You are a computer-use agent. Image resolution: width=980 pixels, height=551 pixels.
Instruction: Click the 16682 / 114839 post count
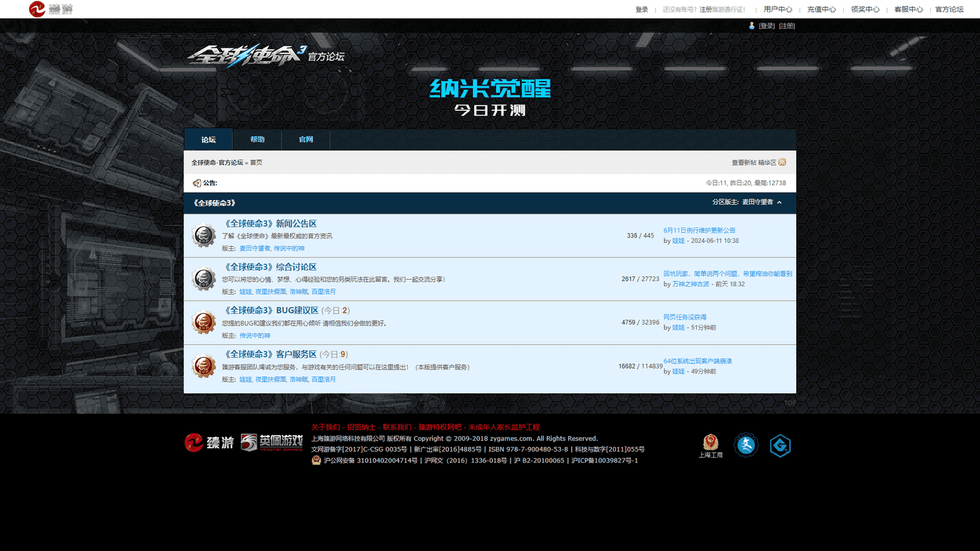tap(640, 367)
